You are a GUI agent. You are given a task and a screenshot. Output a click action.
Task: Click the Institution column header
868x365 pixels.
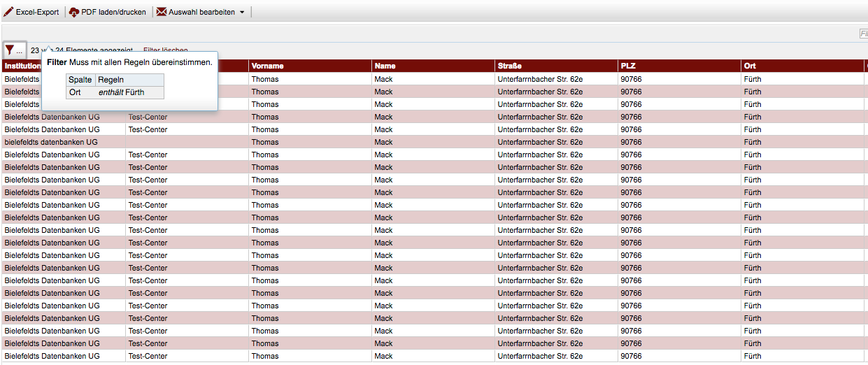22,66
